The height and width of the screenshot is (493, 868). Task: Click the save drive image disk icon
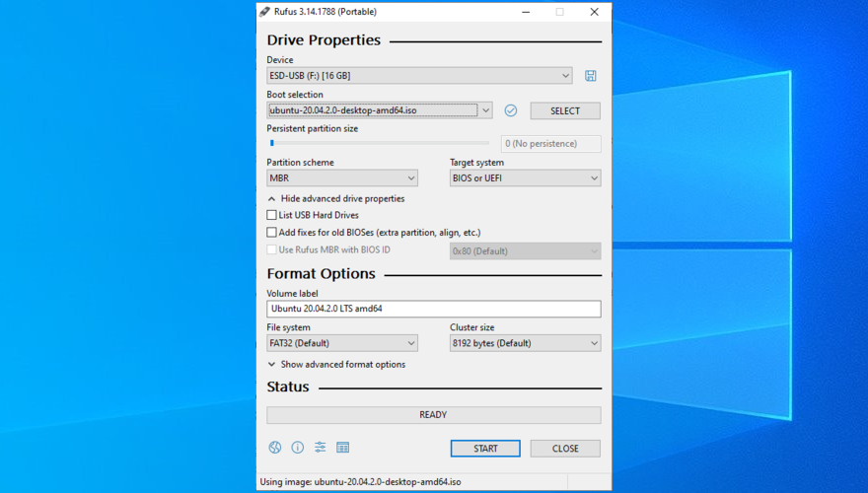pos(590,76)
